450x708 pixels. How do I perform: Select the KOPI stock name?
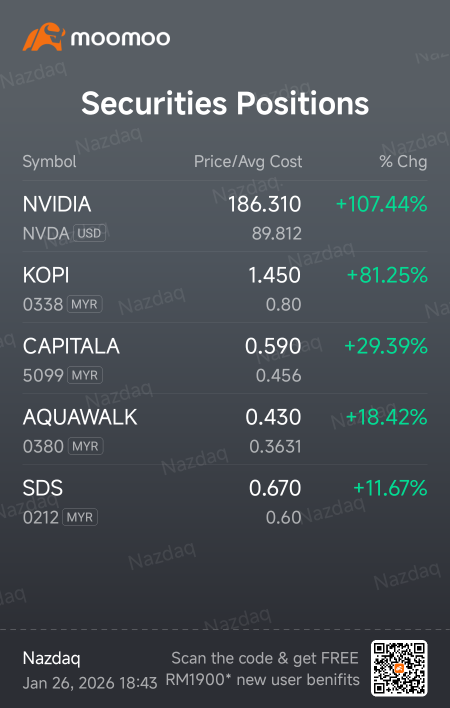[x=46, y=275]
